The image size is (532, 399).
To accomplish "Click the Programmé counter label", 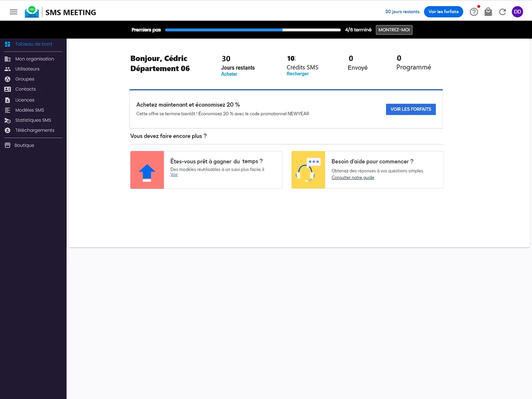I will click(x=414, y=67).
